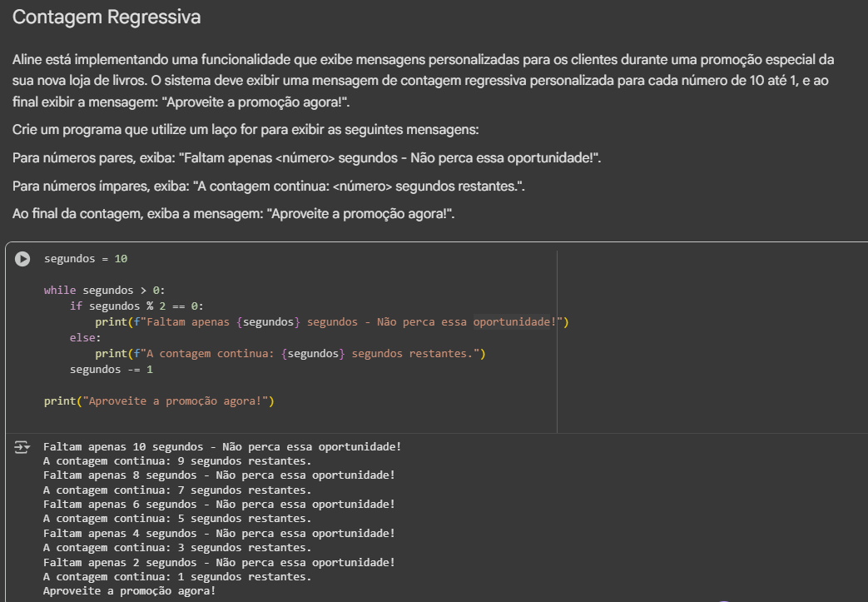Click the last output line 'Aproveite a promoção agora!'
Screen dimensions: 868x602
[x=129, y=590]
